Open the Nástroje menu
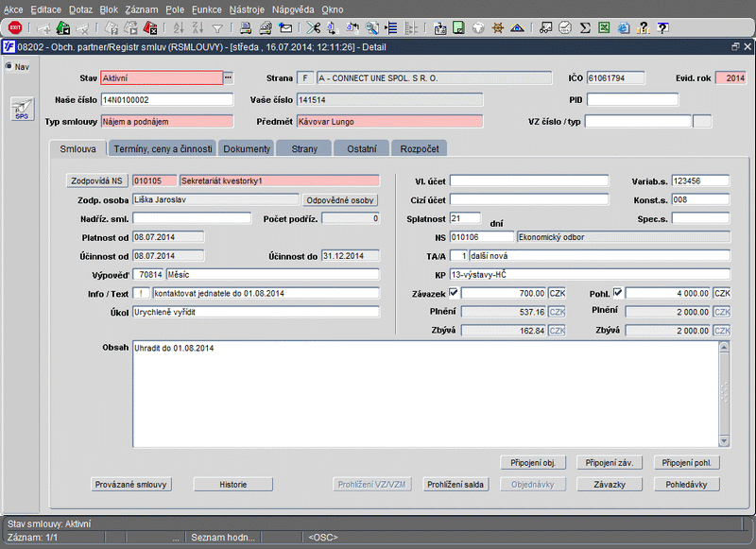 tap(247, 9)
